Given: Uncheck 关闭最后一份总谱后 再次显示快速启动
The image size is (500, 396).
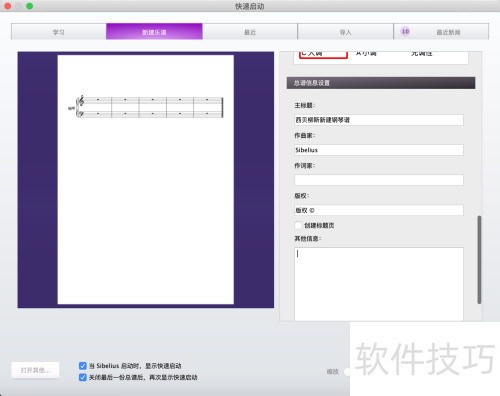Looking at the screenshot, I should pyautogui.click(x=83, y=377).
